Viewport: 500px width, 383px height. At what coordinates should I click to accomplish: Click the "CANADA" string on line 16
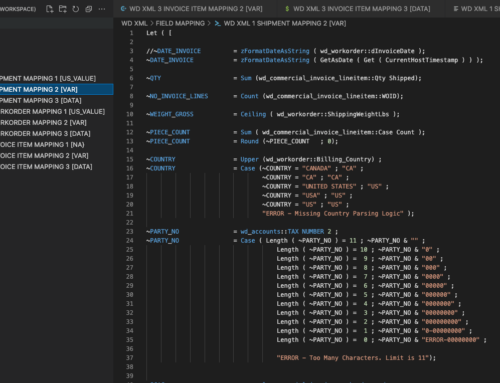tap(316, 168)
